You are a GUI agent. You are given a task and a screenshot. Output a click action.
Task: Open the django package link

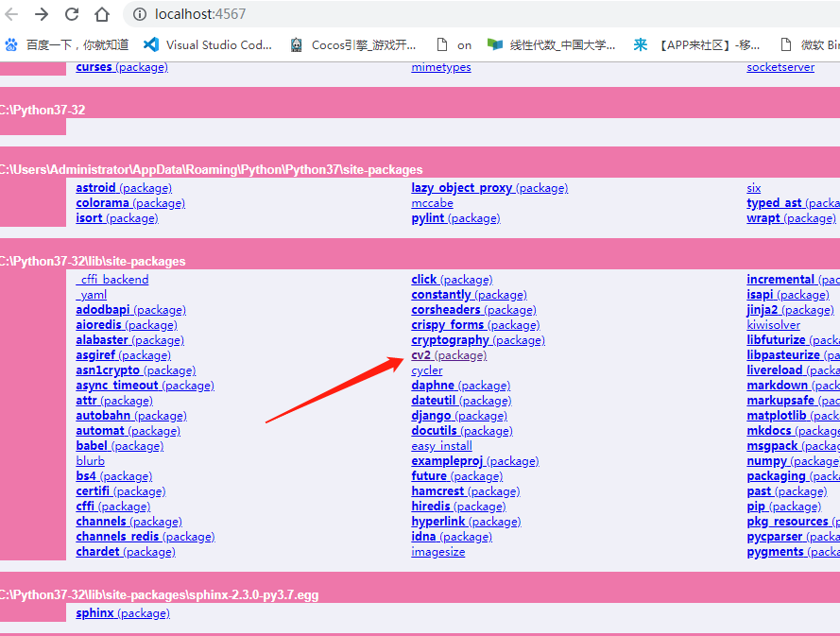(459, 415)
